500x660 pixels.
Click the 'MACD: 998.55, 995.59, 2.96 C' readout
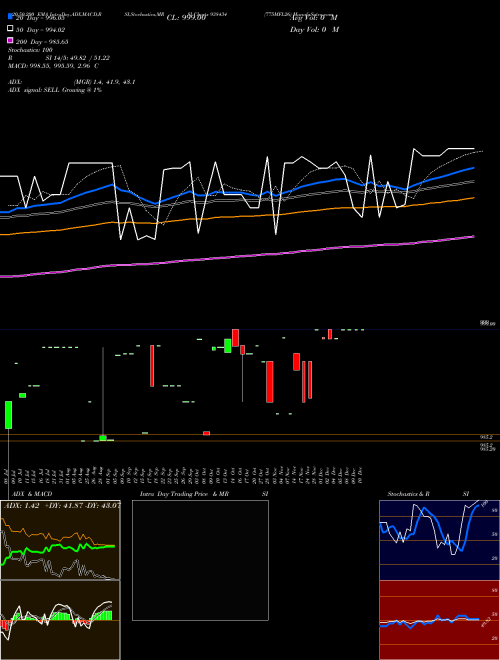pos(53,66)
